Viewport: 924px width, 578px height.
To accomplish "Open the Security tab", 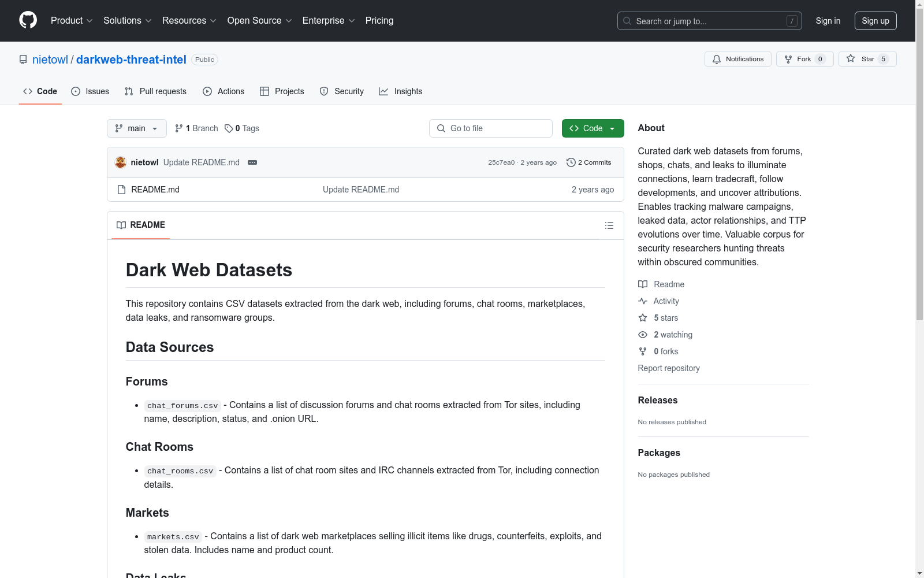I will (x=342, y=91).
